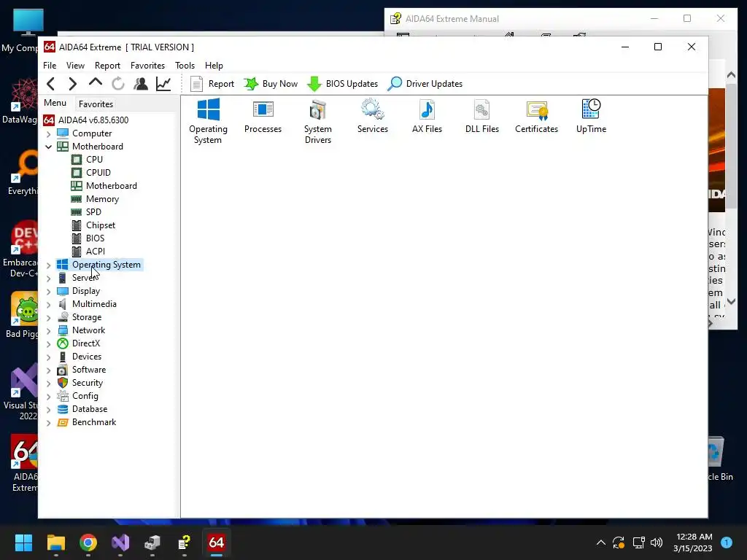Open BIOS Updates
Viewport: 747px width, 560px height.
pyautogui.click(x=343, y=84)
